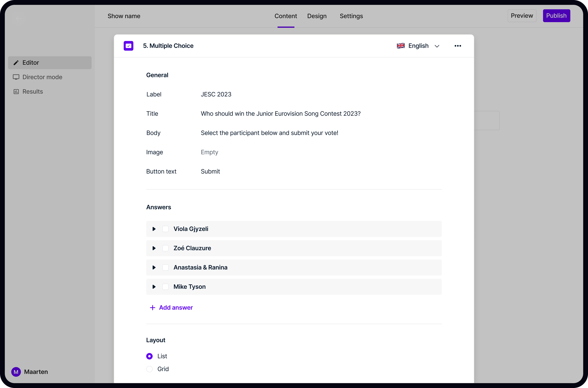This screenshot has width=588, height=388.
Task: Click the Results chart icon
Action: click(16, 91)
